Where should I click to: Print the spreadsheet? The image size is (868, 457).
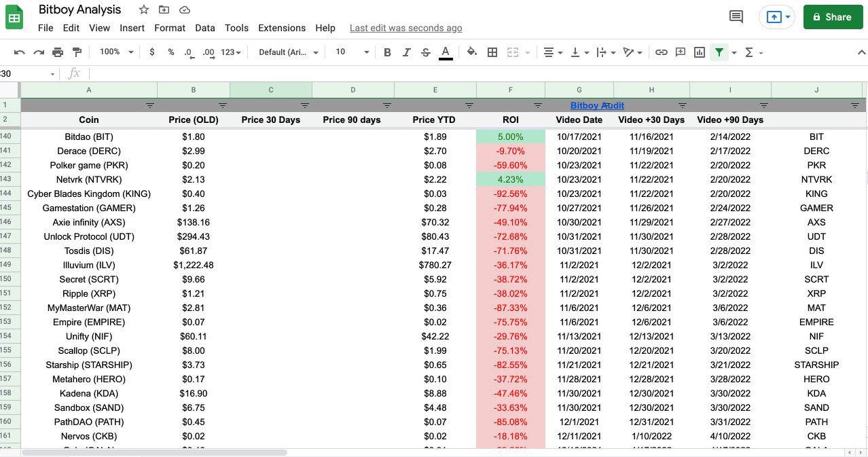pyautogui.click(x=58, y=52)
